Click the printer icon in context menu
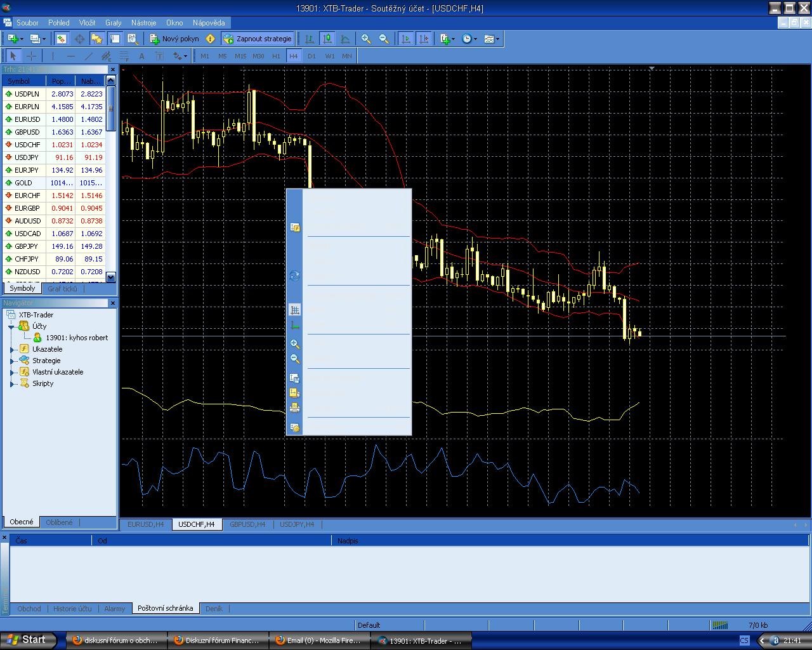 [295, 408]
